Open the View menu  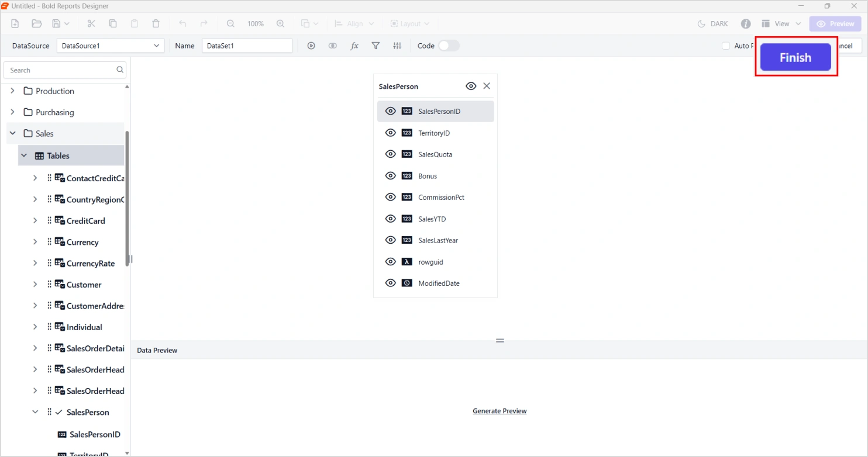pyautogui.click(x=781, y=23)
